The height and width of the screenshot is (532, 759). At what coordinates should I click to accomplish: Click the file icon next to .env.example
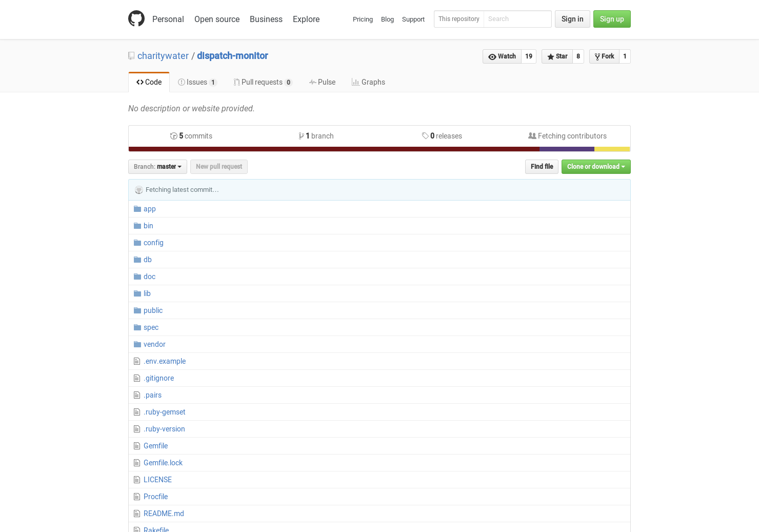click(137, 361)
